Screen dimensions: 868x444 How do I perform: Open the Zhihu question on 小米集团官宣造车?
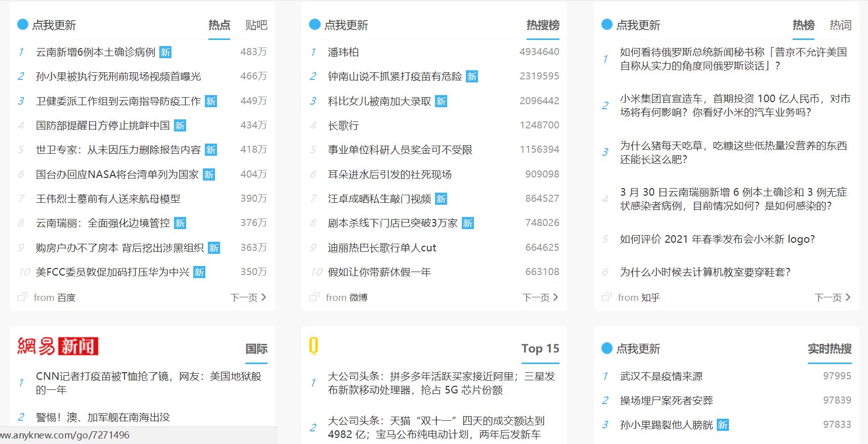tap(735, 105)
